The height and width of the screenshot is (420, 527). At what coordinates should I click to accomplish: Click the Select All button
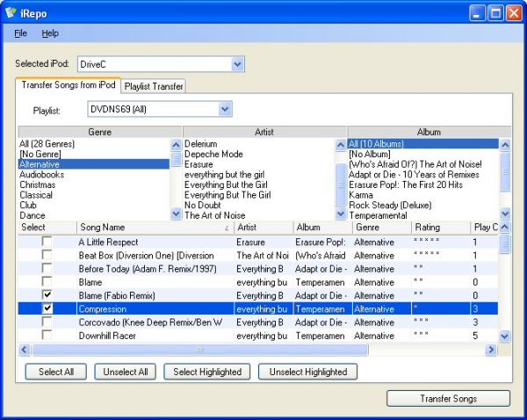click(55, 372)
